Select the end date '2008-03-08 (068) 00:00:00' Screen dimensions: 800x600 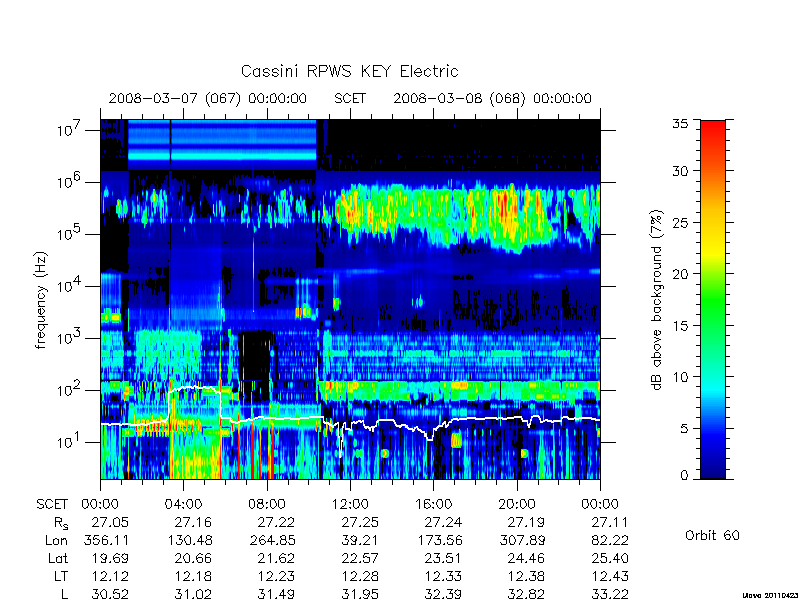pyautogui.click(x=492, y=98)
